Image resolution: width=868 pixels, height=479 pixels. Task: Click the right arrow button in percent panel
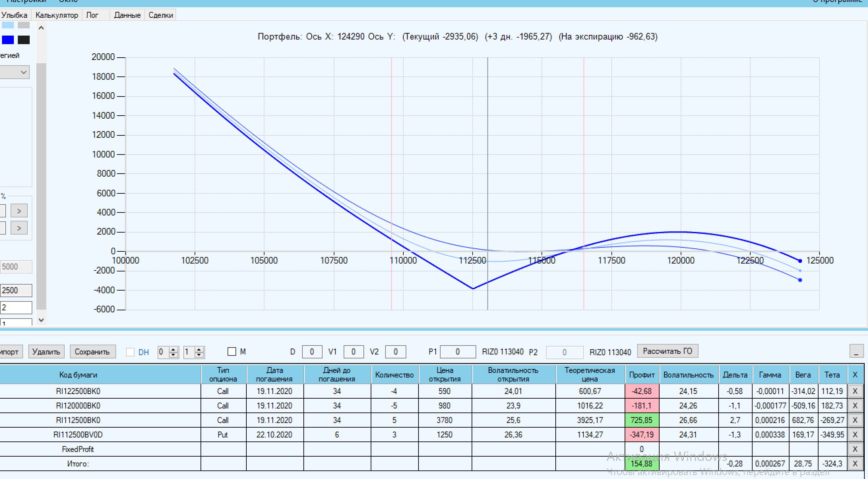19,211
